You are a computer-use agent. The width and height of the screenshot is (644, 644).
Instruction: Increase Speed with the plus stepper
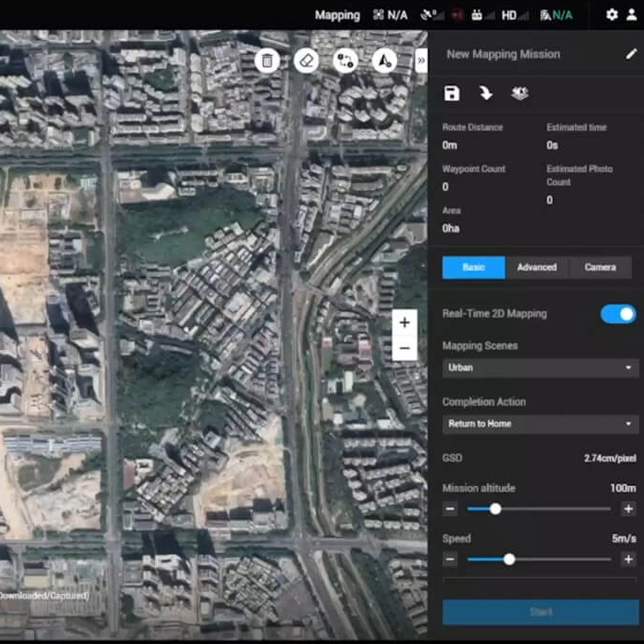(x=628, y=559)
